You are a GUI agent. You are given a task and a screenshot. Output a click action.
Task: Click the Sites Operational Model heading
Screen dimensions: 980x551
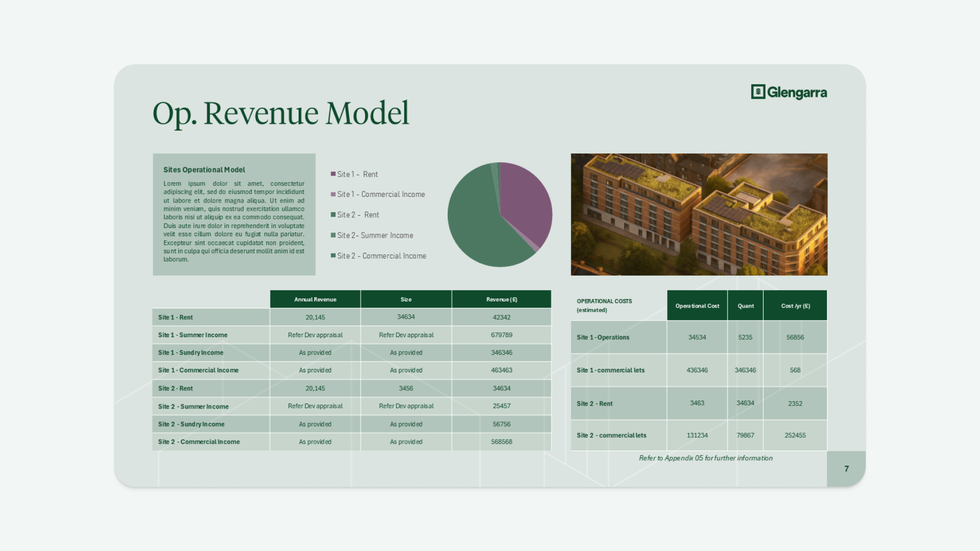point(204,170)
